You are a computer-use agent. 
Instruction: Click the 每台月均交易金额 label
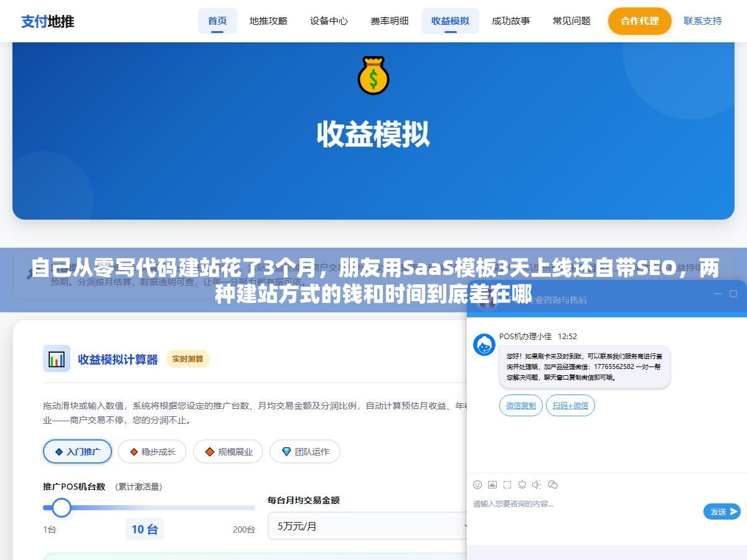[304, 500]
